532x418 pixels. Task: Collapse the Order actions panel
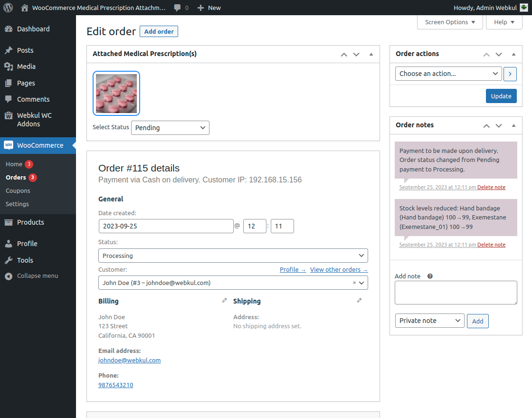[x=513, y=54]
